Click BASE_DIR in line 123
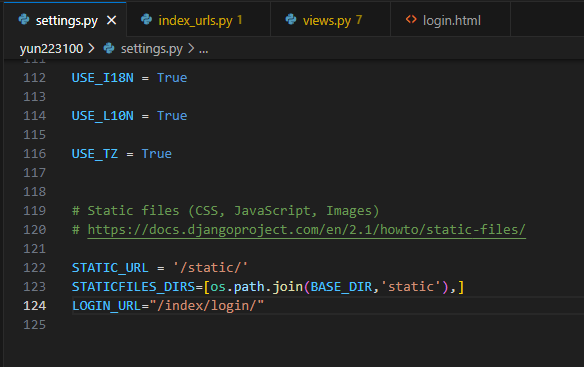Viewport: 584px width, 367px height. pyautogui.click(x=341, y=287)
